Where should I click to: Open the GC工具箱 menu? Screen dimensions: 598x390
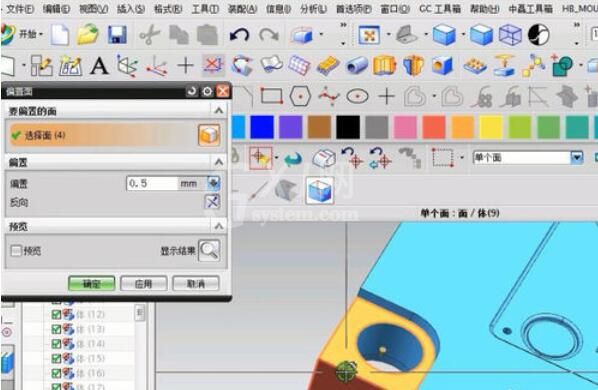pos(440,8)
